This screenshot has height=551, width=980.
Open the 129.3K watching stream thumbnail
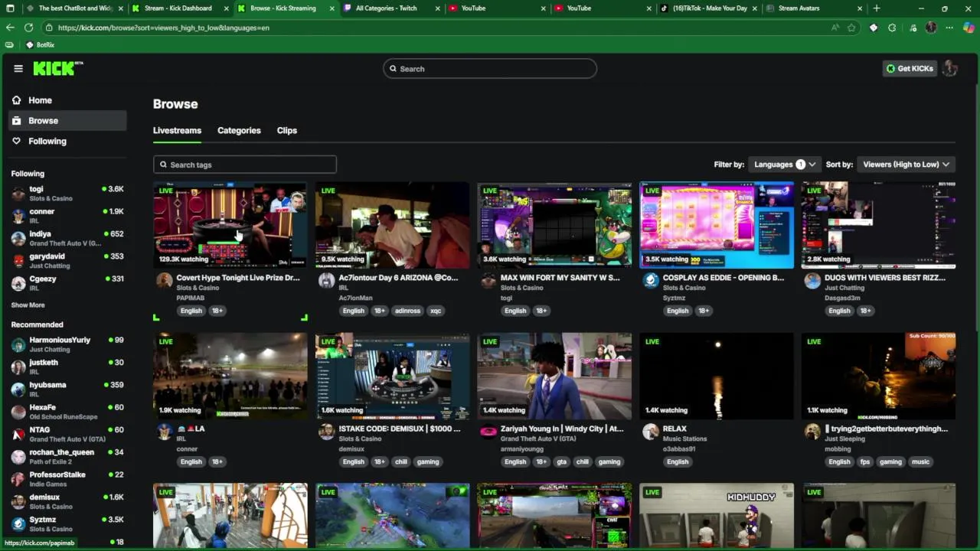point(230,225)
